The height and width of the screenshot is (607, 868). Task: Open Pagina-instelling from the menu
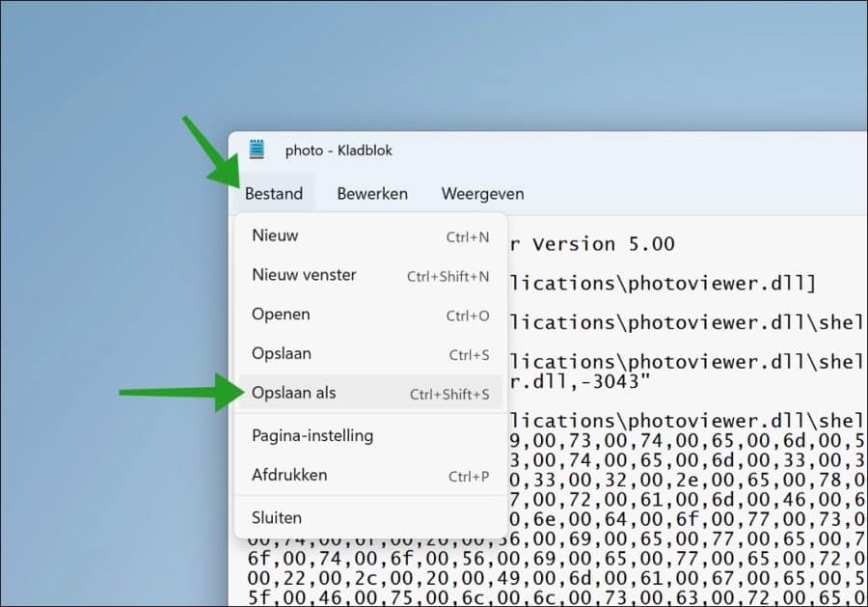tap(370, 436)
